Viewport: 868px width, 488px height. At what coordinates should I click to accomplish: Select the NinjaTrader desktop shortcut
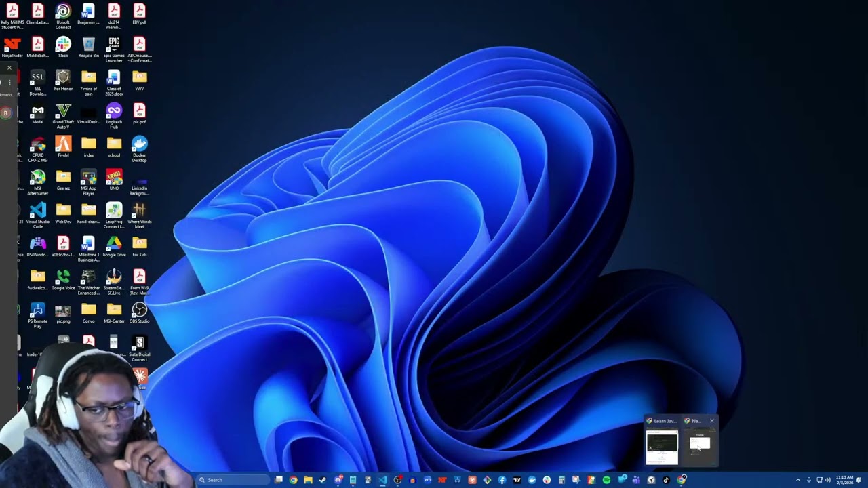point(12,47)
